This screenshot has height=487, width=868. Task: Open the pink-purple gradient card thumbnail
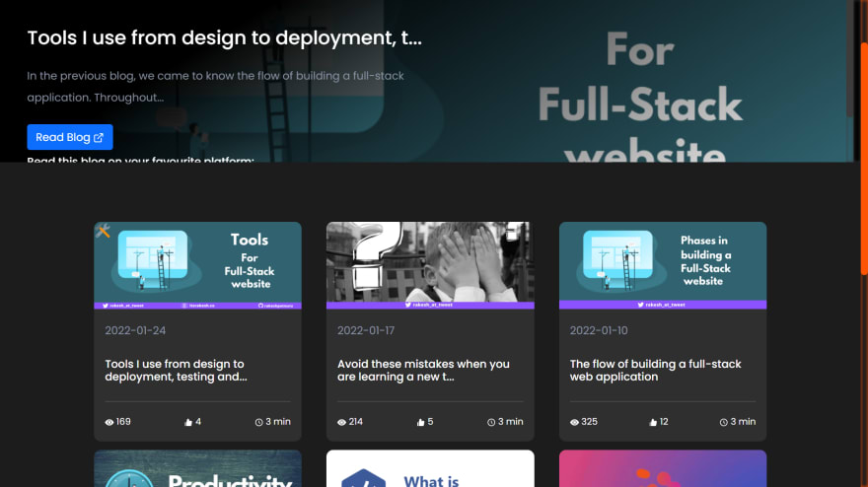(x=663, y=468)
